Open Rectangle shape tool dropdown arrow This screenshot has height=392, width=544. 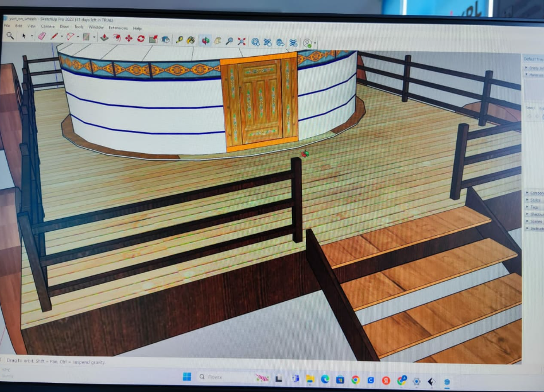pos(94,37)
